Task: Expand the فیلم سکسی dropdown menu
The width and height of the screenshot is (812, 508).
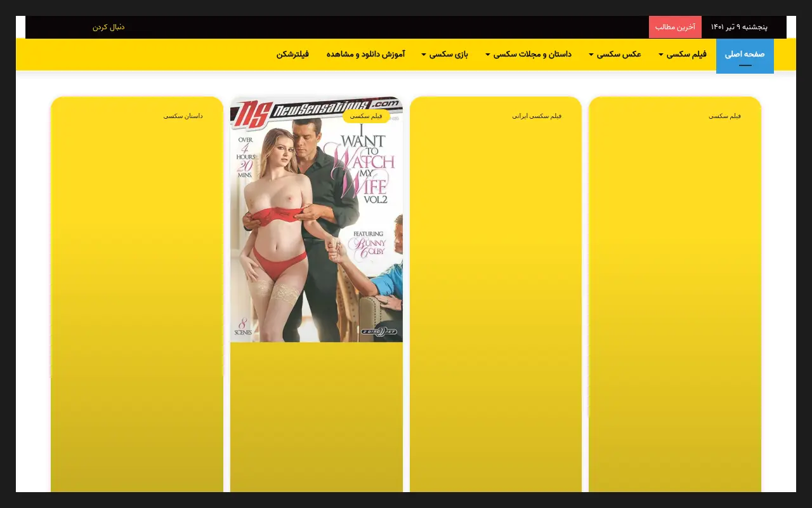Action: click(x=683, y=55)
